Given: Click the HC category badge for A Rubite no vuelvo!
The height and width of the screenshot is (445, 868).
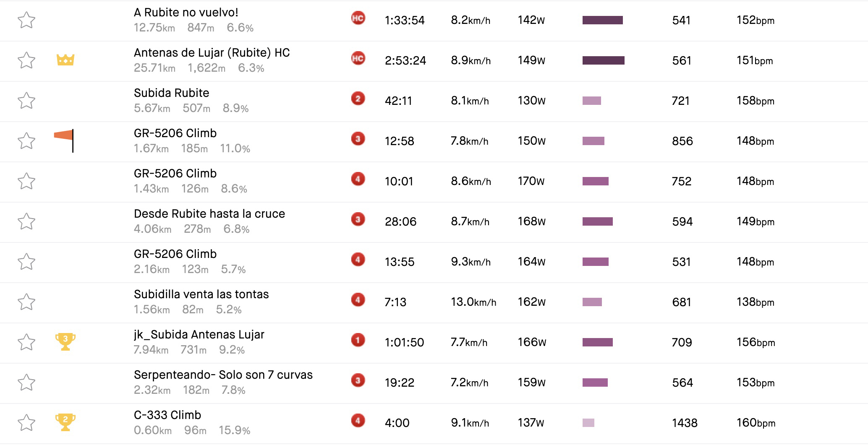Looking at the screenshot, I should (358, 18).
